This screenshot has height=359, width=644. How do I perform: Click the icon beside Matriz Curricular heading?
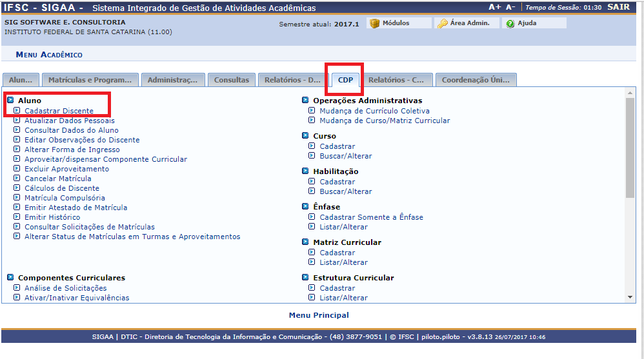pyautogui.click(x=306, y=242)
